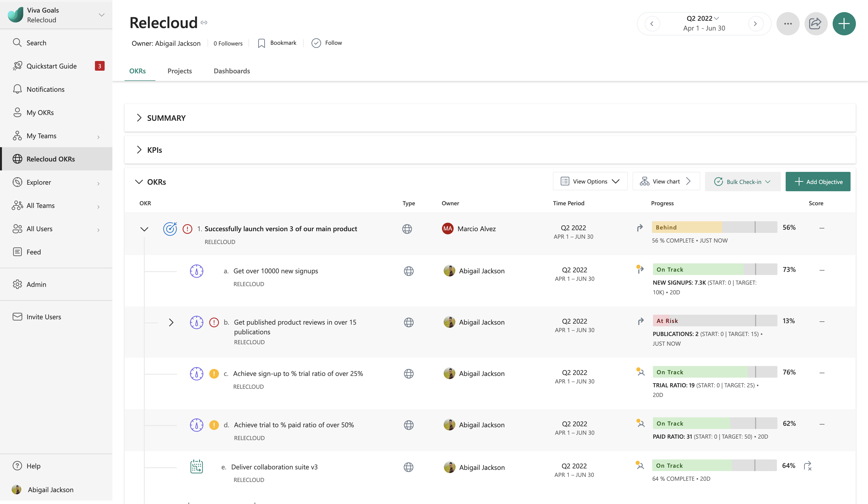This screenshot has height=504, width=868.
Task: Click the Invite Users envelope icon
Action: coord(17,316)
